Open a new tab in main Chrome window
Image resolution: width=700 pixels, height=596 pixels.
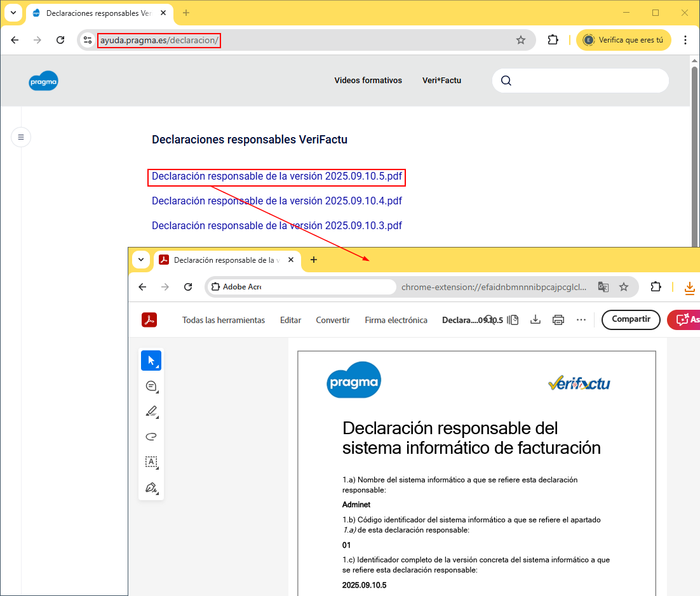[186, 13]
